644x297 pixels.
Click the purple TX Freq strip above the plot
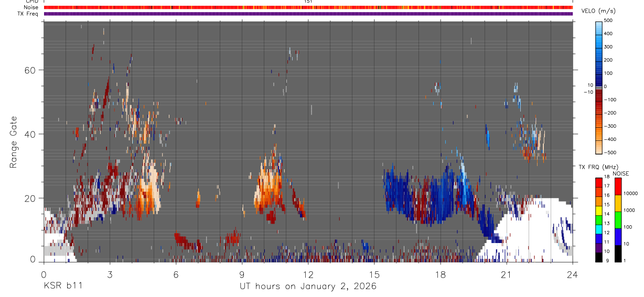(x=308, y=14)
